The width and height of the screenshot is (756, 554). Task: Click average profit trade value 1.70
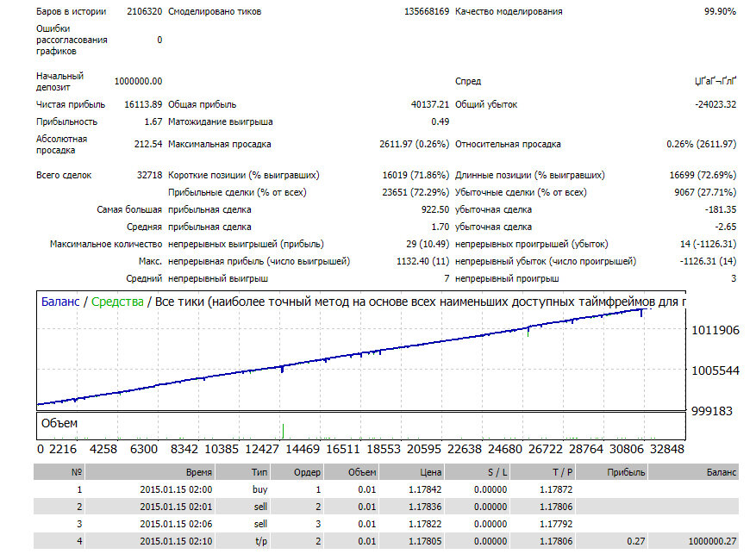coord(440,227)
